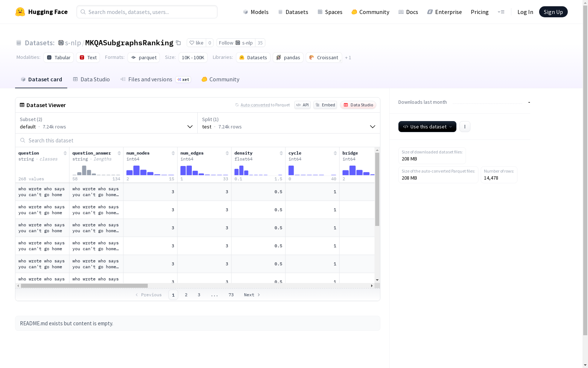Open Data Studio from the viewer header
The height and width of the screenshot is (368, 588).
click(x=358, y=105)
